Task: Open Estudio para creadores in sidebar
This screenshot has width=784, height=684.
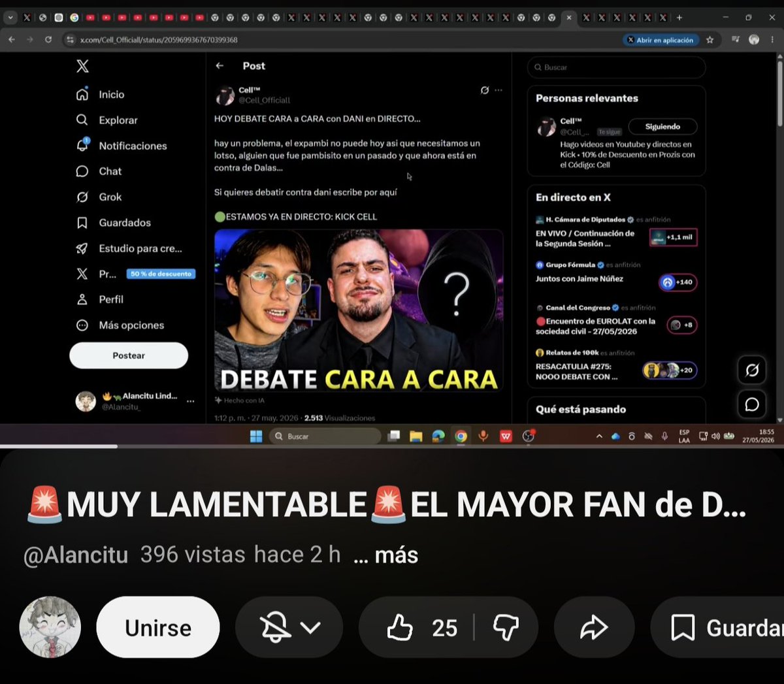Action: click(129, 248)
